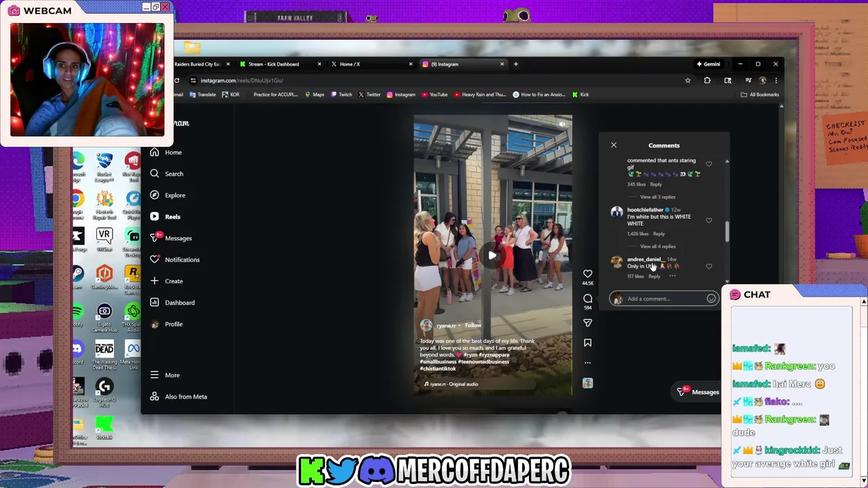Switch to Raiders Buried City tab
Image resolution: width=868 pixels, height=488 pixels.
pyautogui.click(x=202, y=64)
